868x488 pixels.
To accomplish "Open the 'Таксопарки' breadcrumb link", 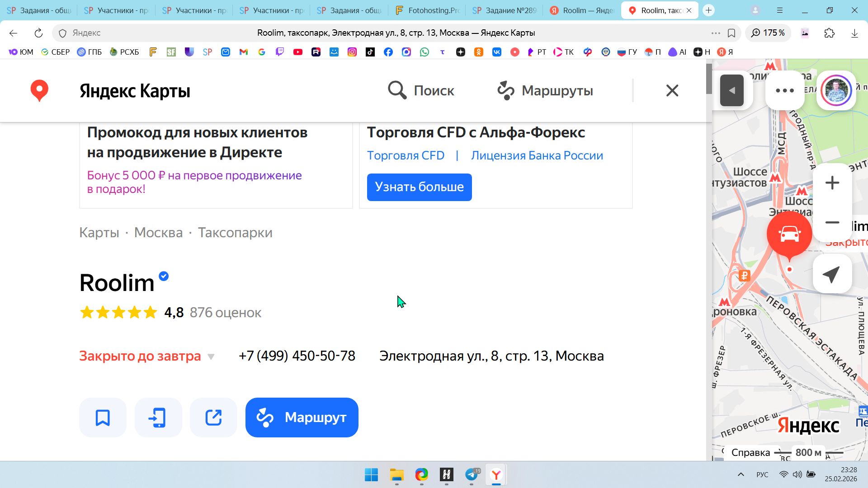I will pyautogui.click(x=235, y=233).
